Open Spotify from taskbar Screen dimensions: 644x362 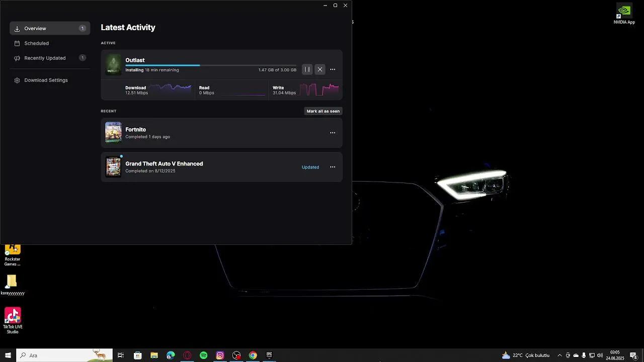(203, 355)
